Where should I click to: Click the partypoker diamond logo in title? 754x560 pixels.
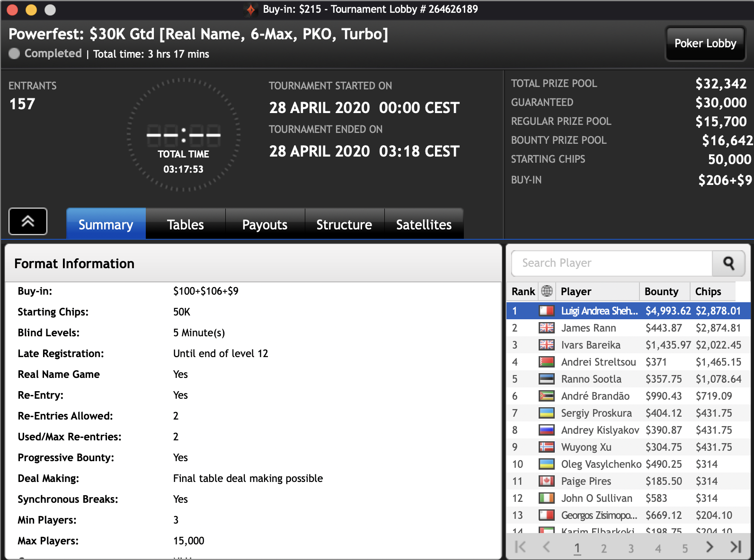click(250, 9)
